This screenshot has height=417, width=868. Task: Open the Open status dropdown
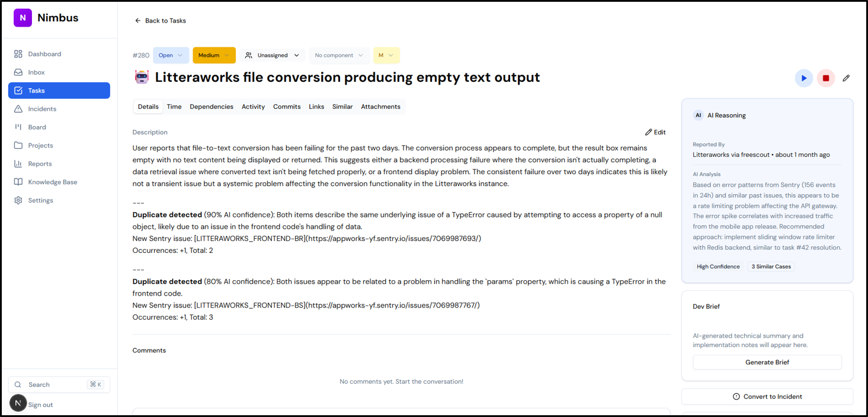pos(171,54)
